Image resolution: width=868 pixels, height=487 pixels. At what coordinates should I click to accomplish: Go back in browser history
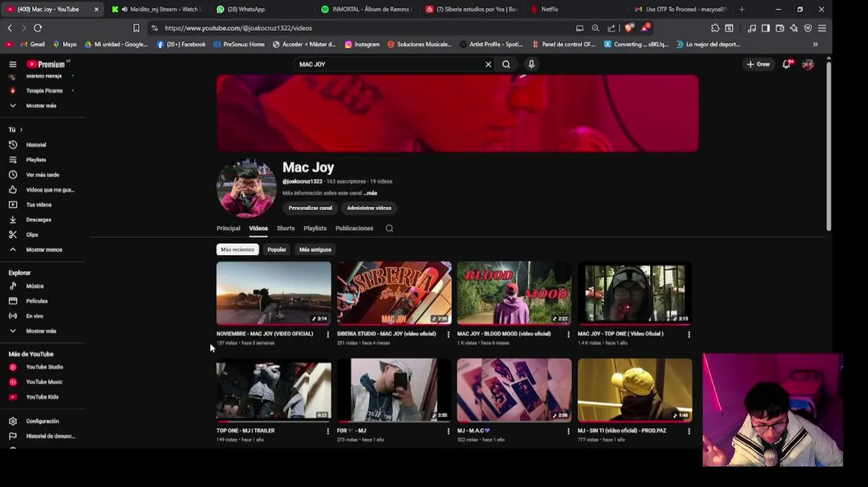pos(9,28)
